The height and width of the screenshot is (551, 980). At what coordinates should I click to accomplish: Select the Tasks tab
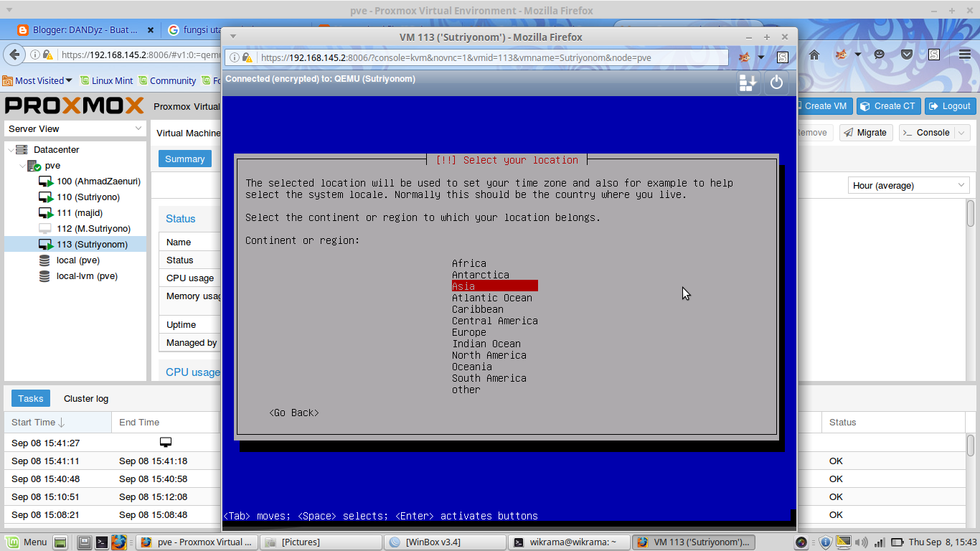coord(31,399)
